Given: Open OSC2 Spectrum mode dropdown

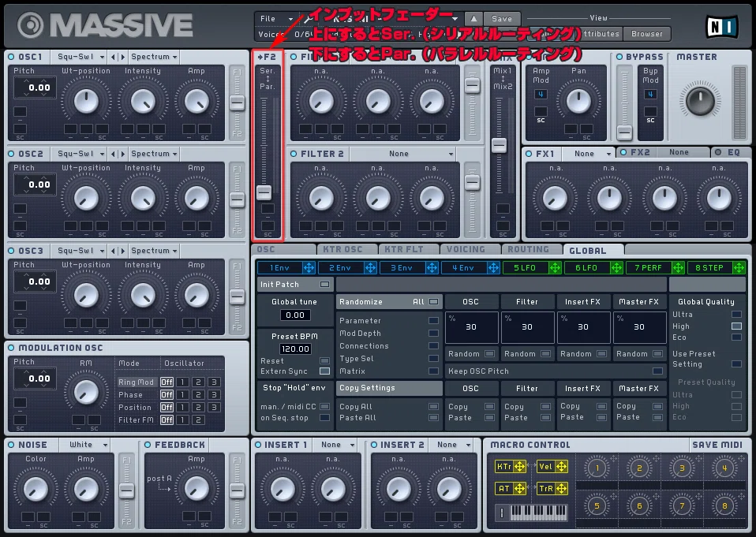Looking at the screenshot, I should [154, 154].
